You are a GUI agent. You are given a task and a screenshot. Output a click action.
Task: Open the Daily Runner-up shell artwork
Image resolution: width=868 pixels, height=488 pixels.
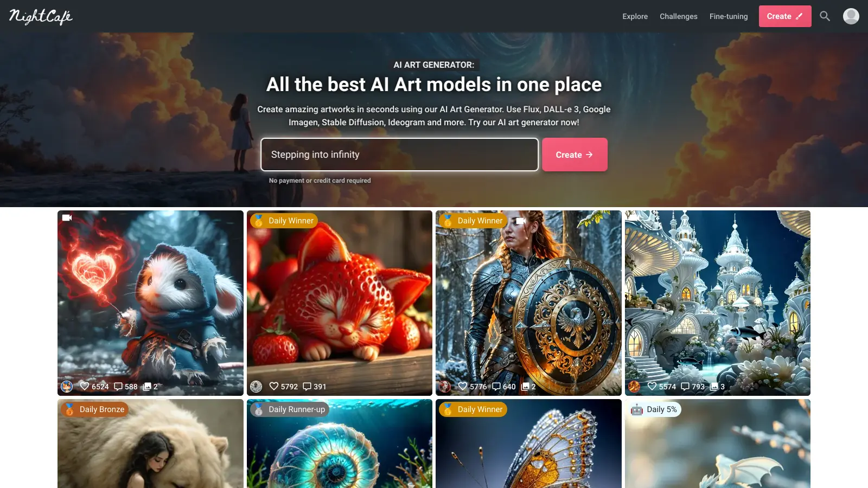pyautogui.click(x=340, y=444)
